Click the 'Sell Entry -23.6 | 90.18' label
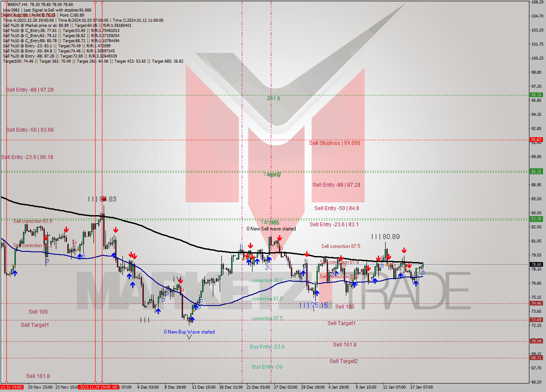The height and width of the screenshot is (392, 546). tap(27, 157)
